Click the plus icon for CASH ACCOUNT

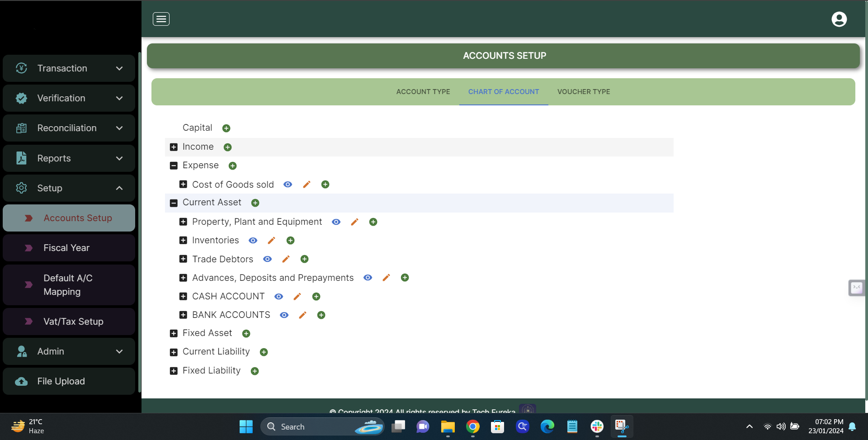[316, 297]
